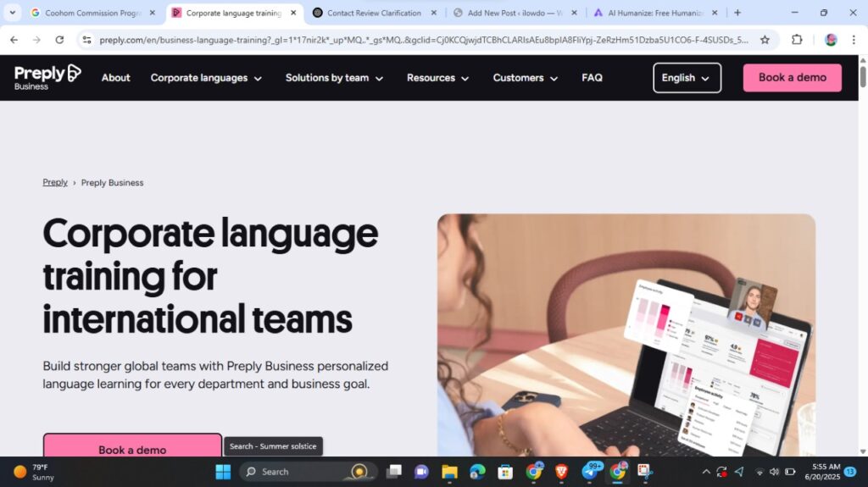Open Windows Start menu
The width and height of the screenshot is (868, 487).
tap(223, 472)
